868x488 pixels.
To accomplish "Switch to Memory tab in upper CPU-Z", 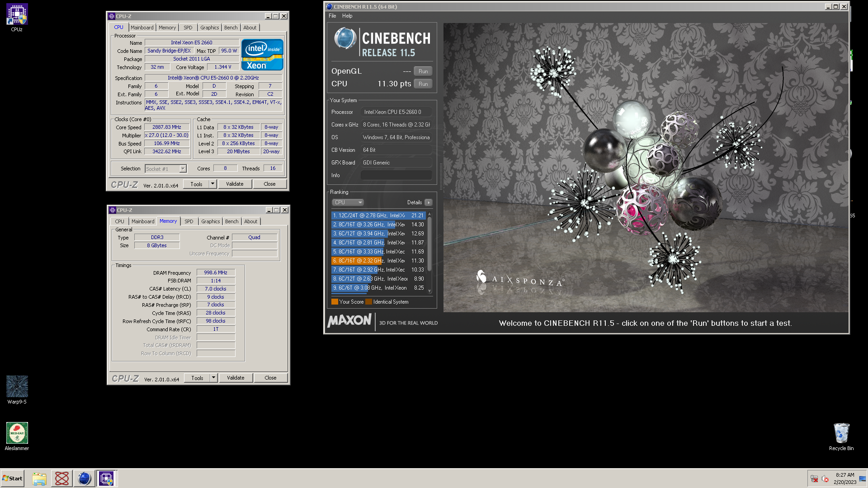I will (x=167, y=28).
